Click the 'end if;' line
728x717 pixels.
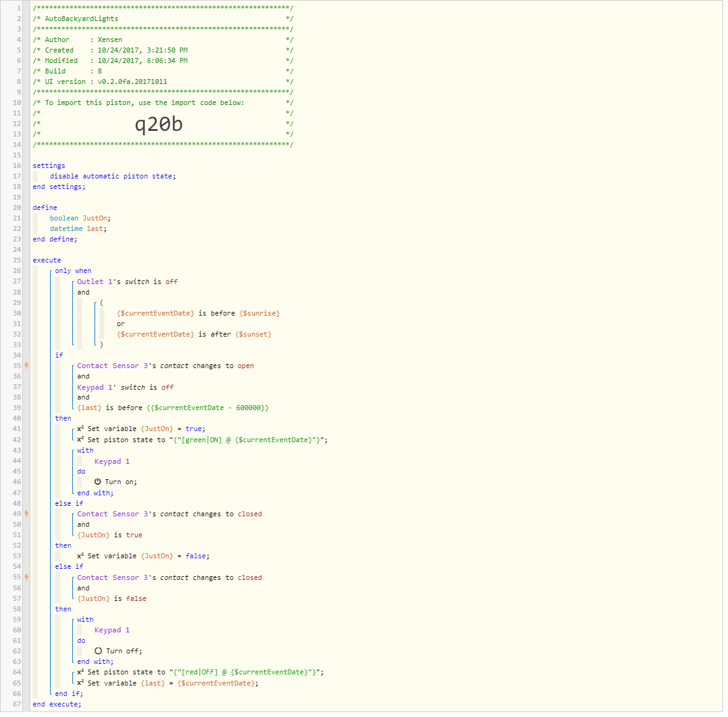tap(69, 694)
